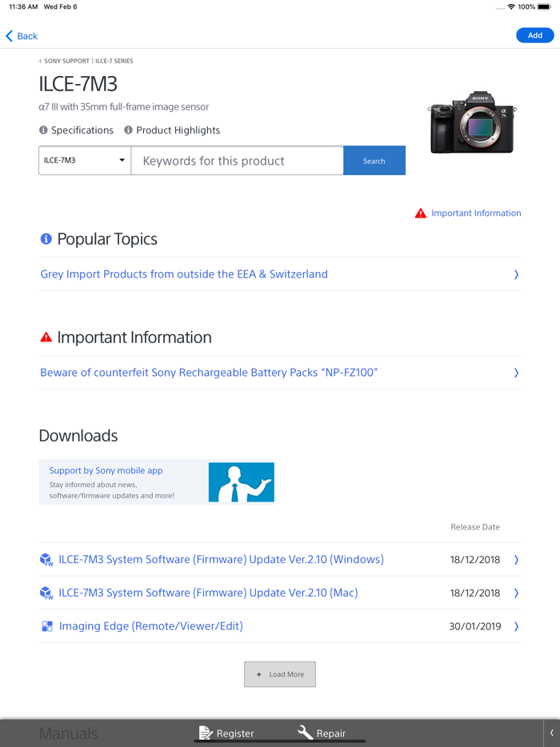This screenshot has height=747, width=560.
Task: Open Firmware Update Ver.2.10 (Windows) download
Action: [221, 559]
